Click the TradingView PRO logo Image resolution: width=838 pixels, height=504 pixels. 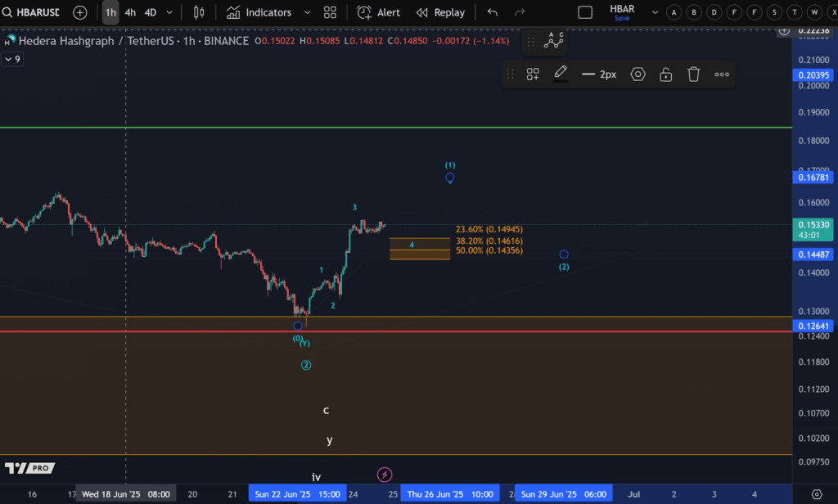pyautogui.click(x=30, y=468)
